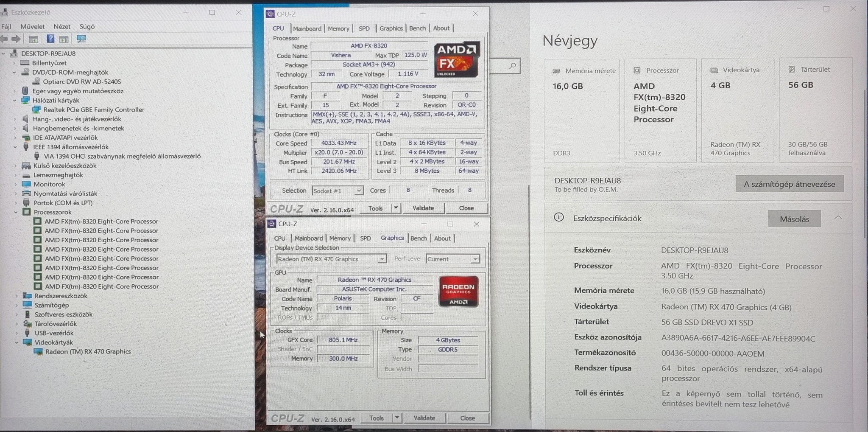Click the Settings search input field
Screen dimensions: 868x432
[505, 66]
